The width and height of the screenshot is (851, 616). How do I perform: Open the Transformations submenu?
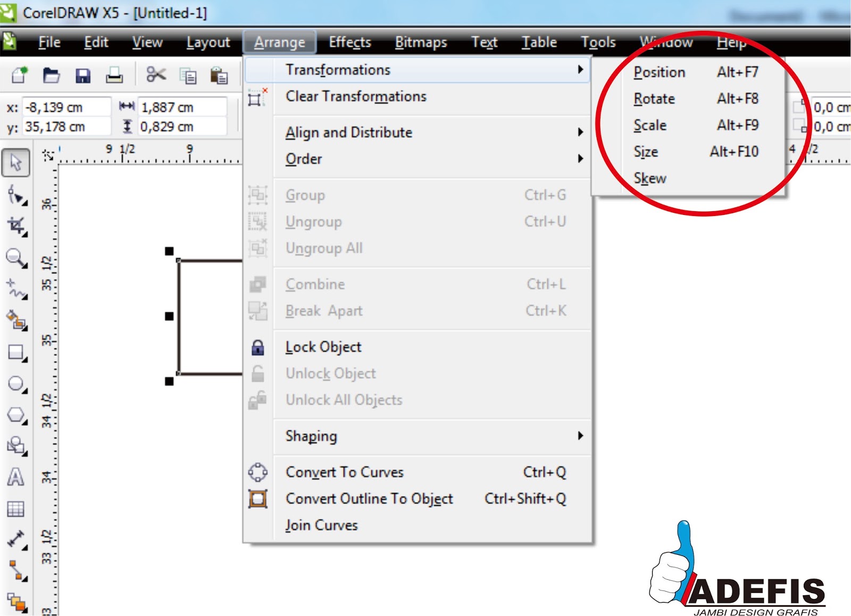click(x=338, y=69)
